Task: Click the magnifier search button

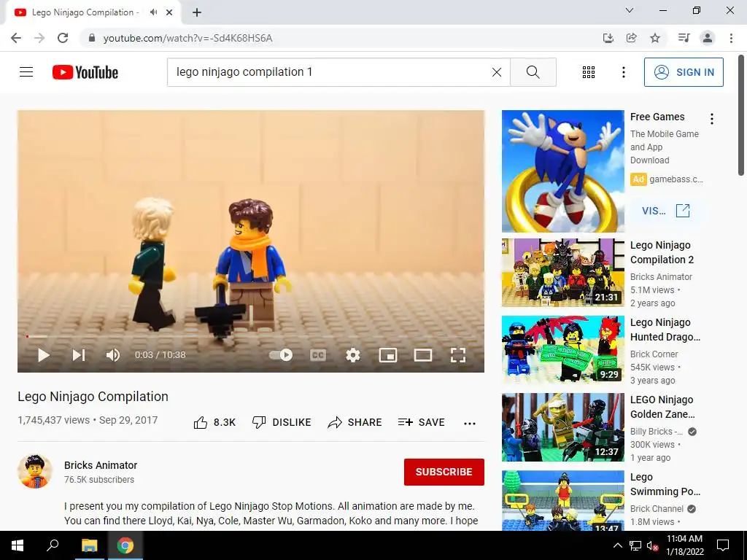Action: (x=533, y=72)
